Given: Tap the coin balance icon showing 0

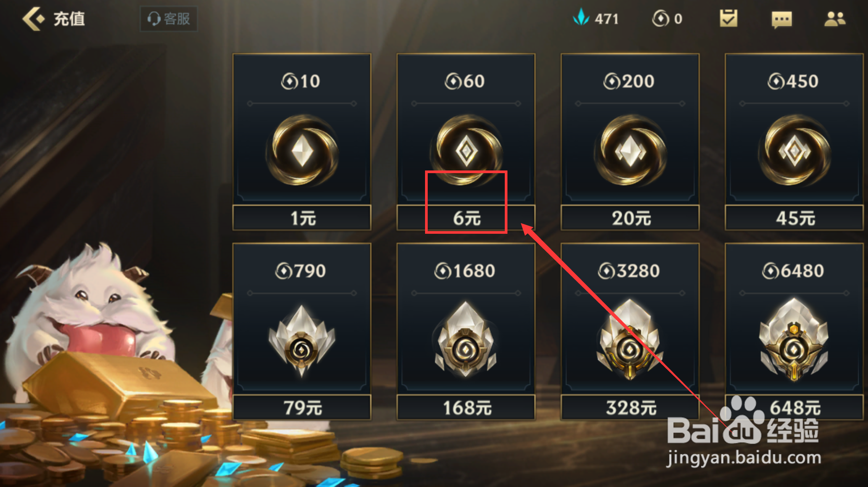Looking at the screenshot, I should [x=660, y=18].
